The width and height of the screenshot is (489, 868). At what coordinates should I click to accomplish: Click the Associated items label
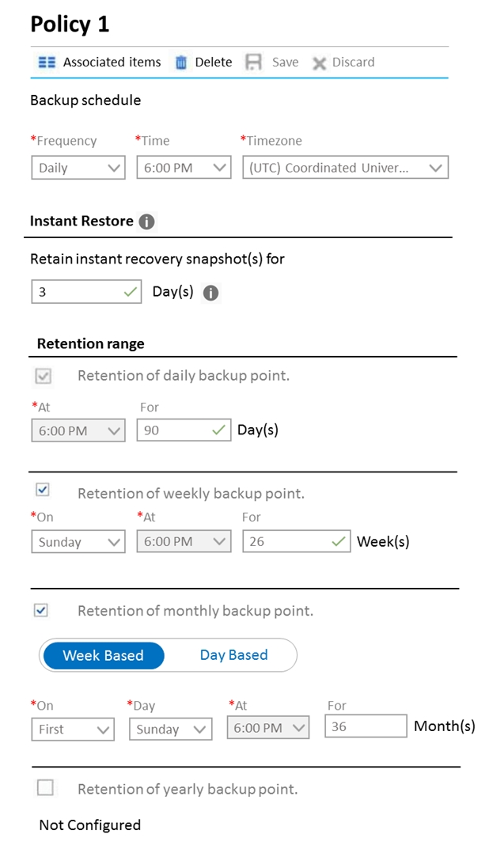tap(112, 62)
